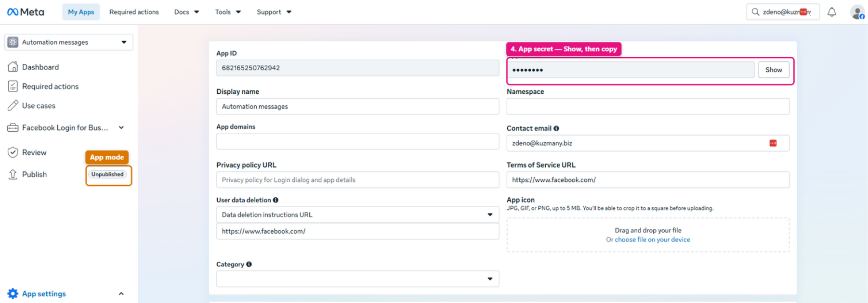Click the Dashboard house icon
Screen dimensions: 868x303
(x=13, y=67)
